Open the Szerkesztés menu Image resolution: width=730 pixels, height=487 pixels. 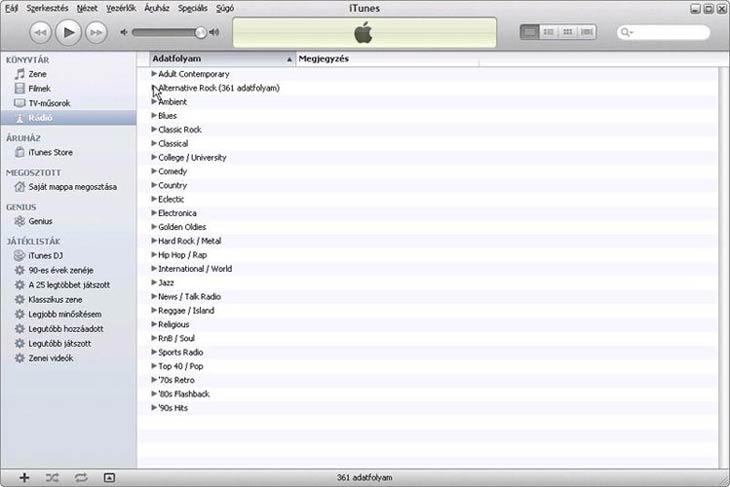pyautogui.click(x=47, y=8)
